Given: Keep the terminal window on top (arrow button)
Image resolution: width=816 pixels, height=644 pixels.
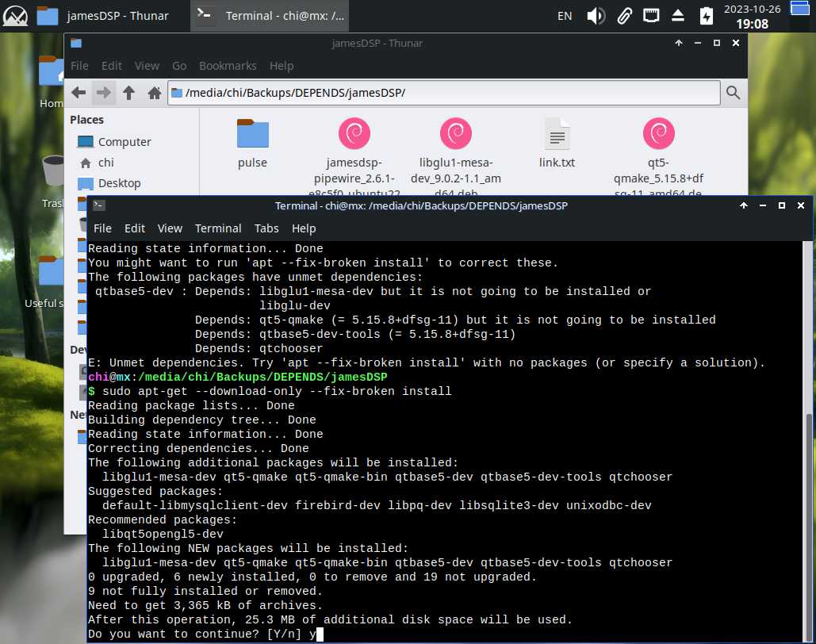Looking at the screenshot, I should pos(744,205).
